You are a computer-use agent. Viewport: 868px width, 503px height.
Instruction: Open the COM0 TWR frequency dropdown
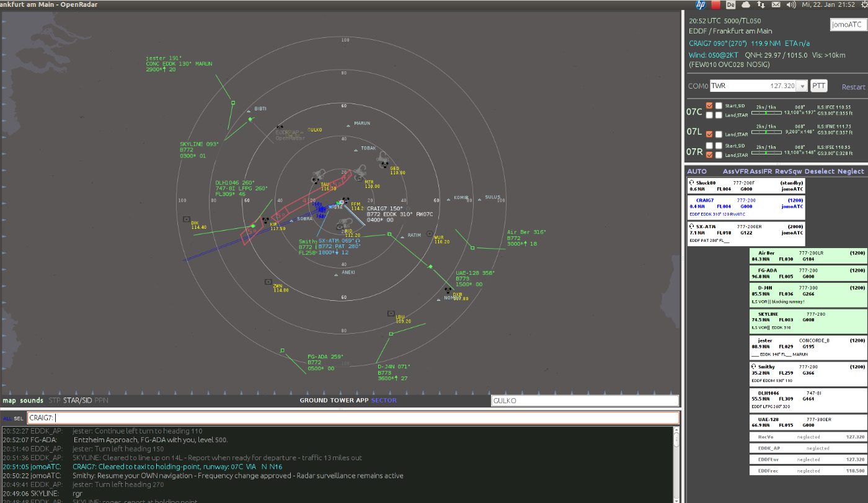pos(802,86)
